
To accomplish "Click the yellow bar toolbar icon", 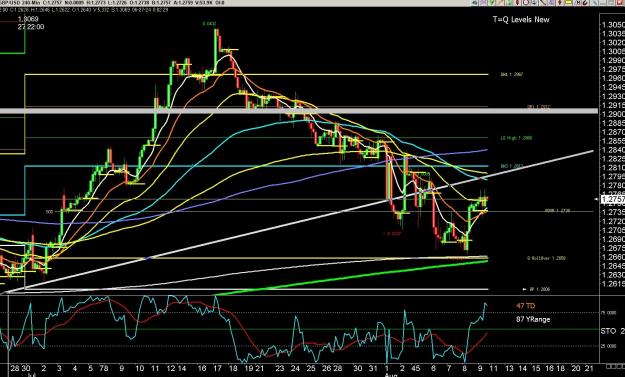I will pyautogui.click(x=568, y=3).
